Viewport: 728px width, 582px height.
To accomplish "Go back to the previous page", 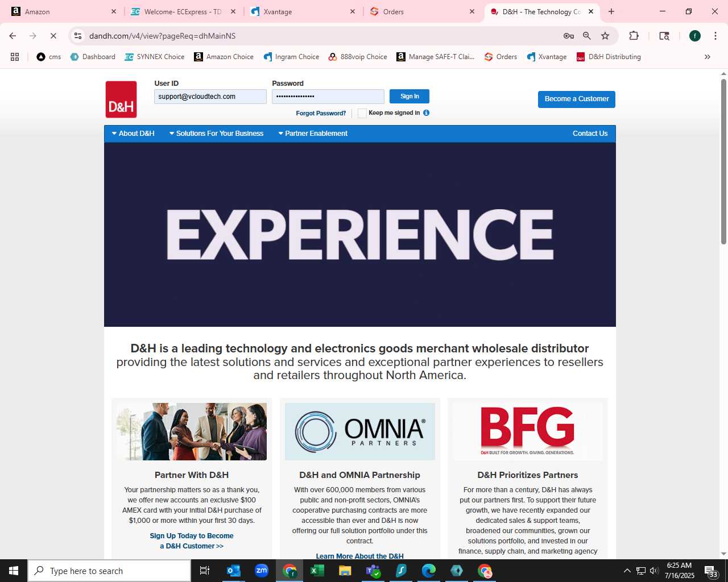I will (x=13, y=36).
